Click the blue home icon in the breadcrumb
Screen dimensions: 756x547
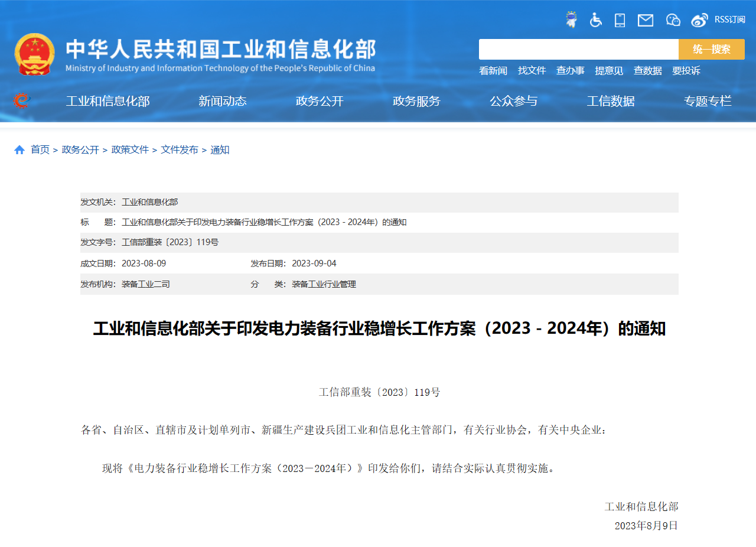(x=19, y=150)
